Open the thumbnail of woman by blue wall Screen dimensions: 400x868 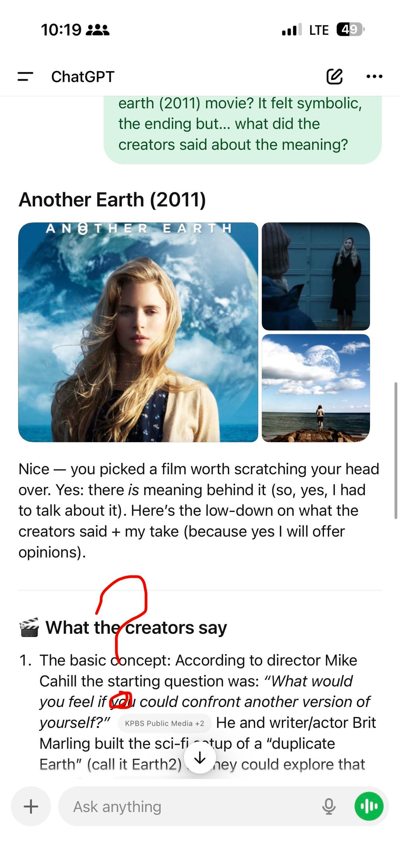pyautogui.click(x=316, y=276)
